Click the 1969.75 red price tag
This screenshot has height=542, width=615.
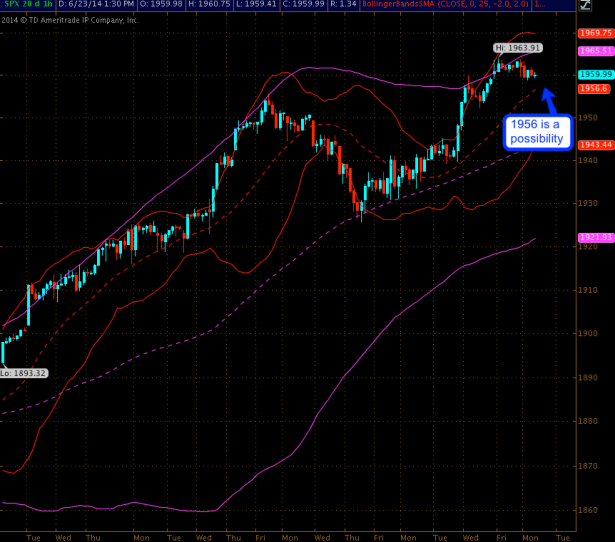tap(595, 33)
